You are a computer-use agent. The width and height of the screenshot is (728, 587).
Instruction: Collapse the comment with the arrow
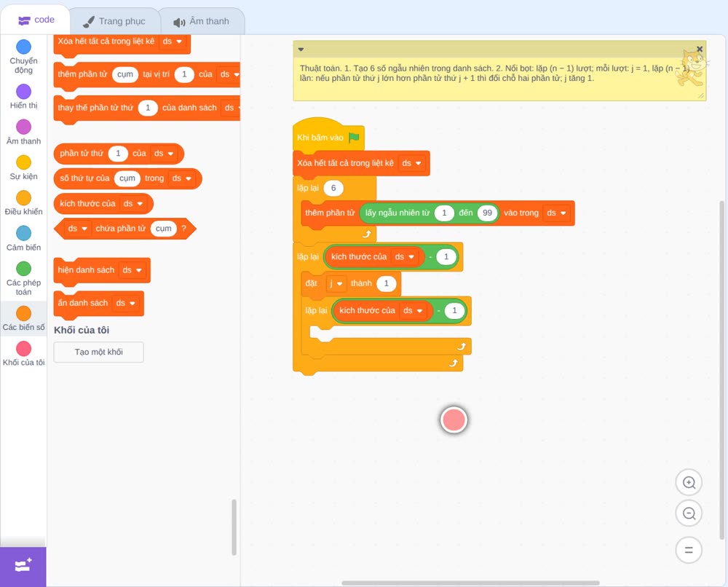point(301,50)
